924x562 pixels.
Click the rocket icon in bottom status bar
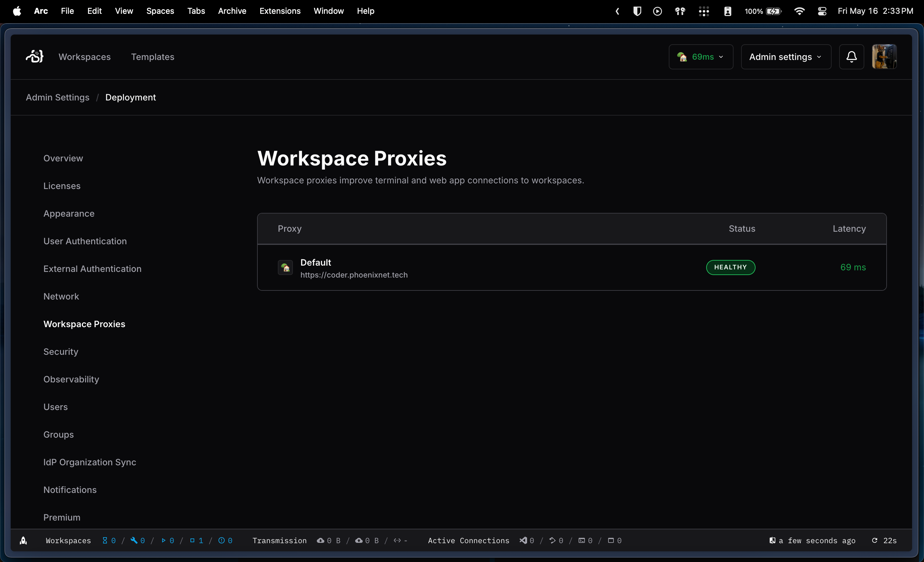pos(23,540)
